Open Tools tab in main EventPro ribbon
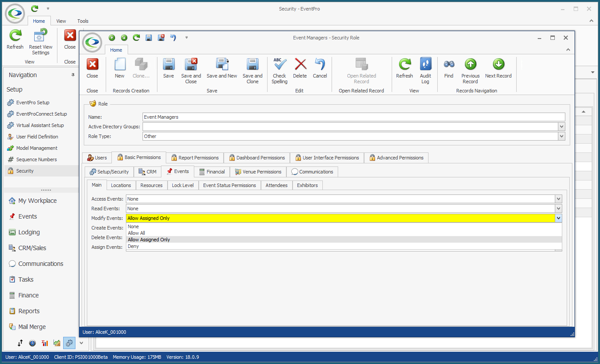Viewport: 600px width, 364px height. click(83, 21)
